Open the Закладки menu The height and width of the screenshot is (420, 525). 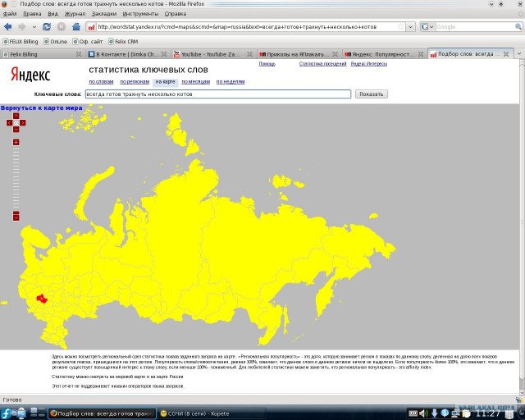tap(104, 14)
